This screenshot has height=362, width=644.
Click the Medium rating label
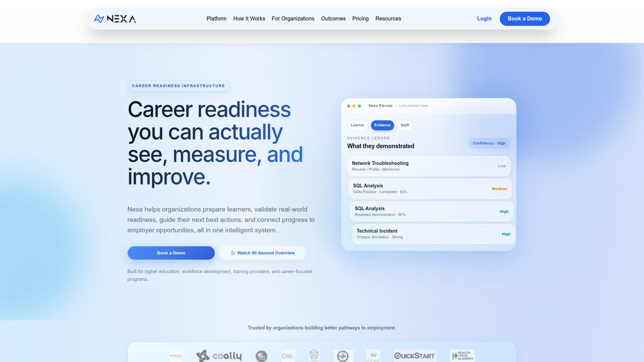coord(500,189)
